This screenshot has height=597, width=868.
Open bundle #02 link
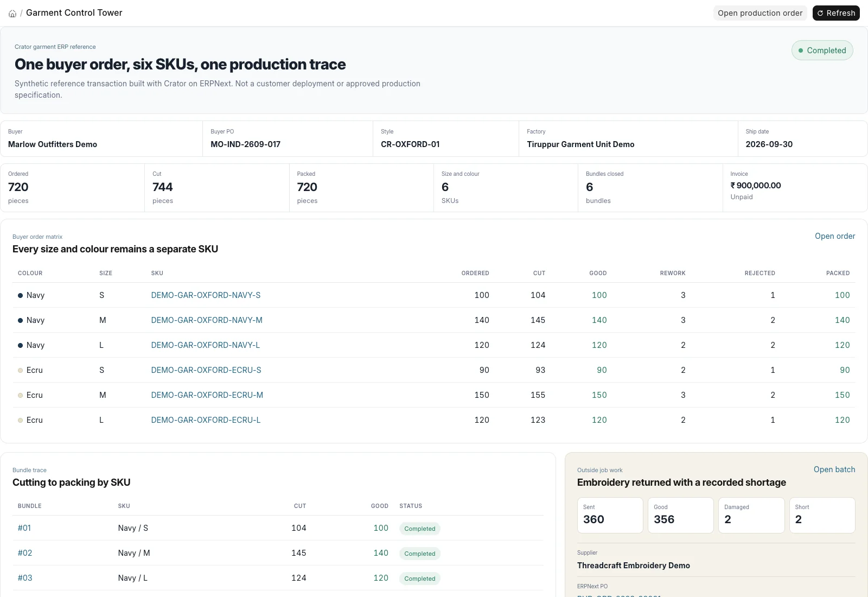tap(25, 553)
